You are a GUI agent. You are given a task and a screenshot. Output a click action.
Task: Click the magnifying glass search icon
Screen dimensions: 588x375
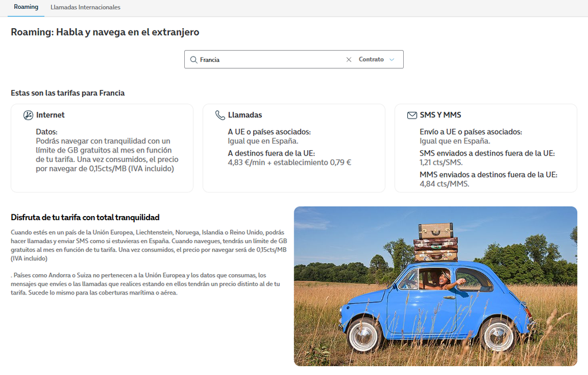(193, 59)
